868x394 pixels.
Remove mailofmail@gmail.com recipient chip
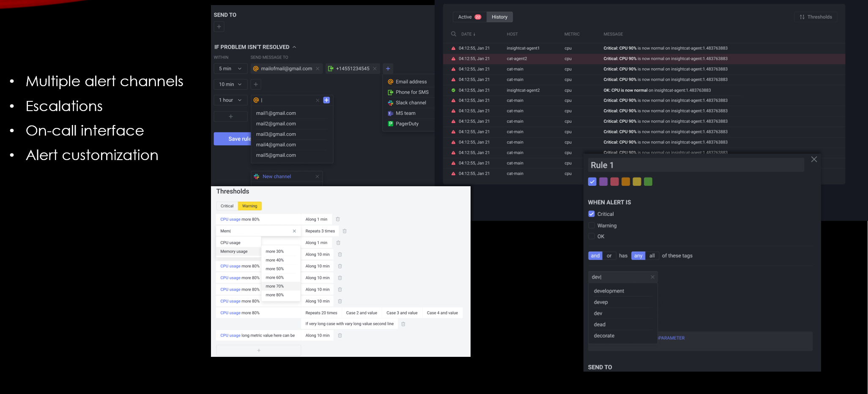318,69
